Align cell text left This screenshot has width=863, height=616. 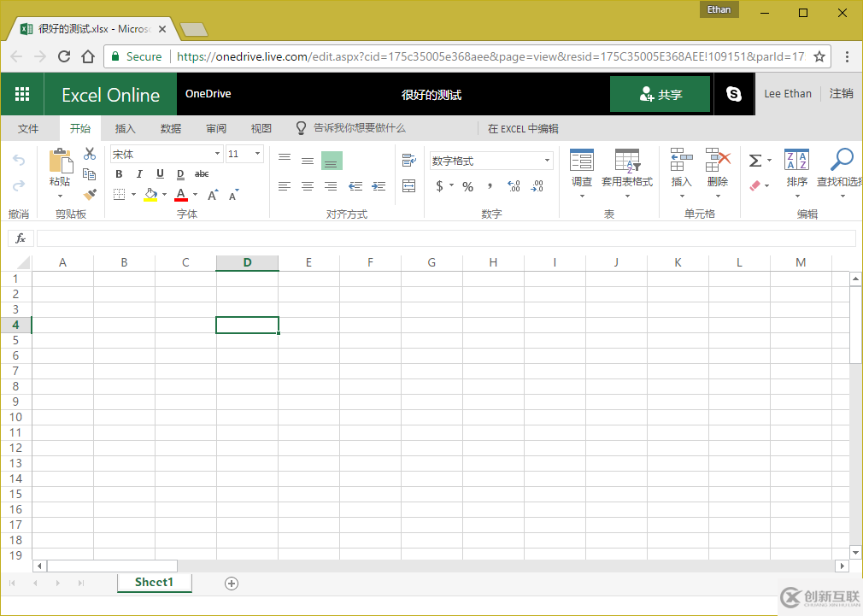click(285, 186)
